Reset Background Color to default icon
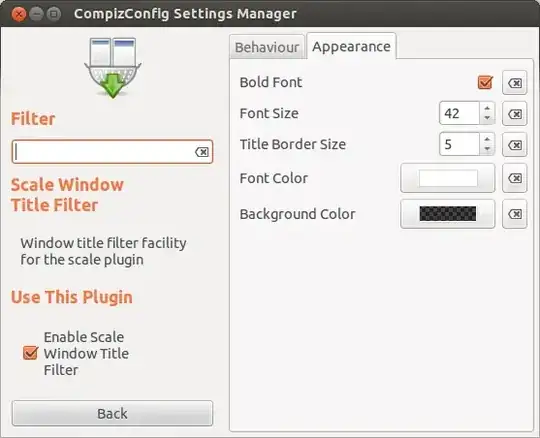The height and width of the screenshot is (438, 540). (x=515, y=214)
